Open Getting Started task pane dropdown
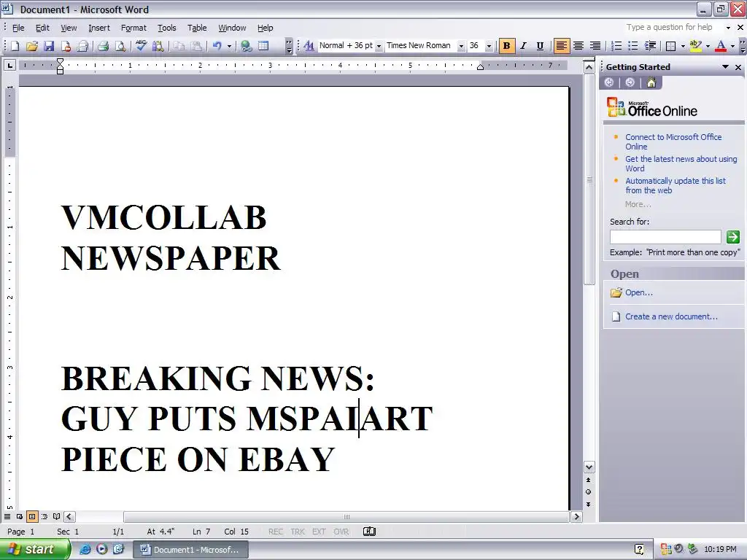The width and height of the screenshot is (747, 560). click(x=725, y=67)
